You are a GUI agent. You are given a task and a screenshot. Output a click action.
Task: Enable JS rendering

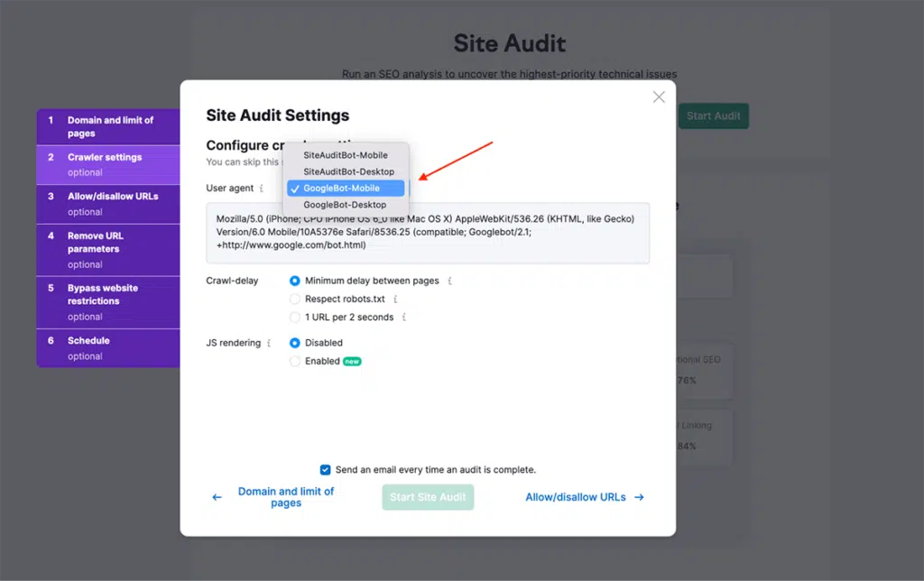click(x=295, y=360)
